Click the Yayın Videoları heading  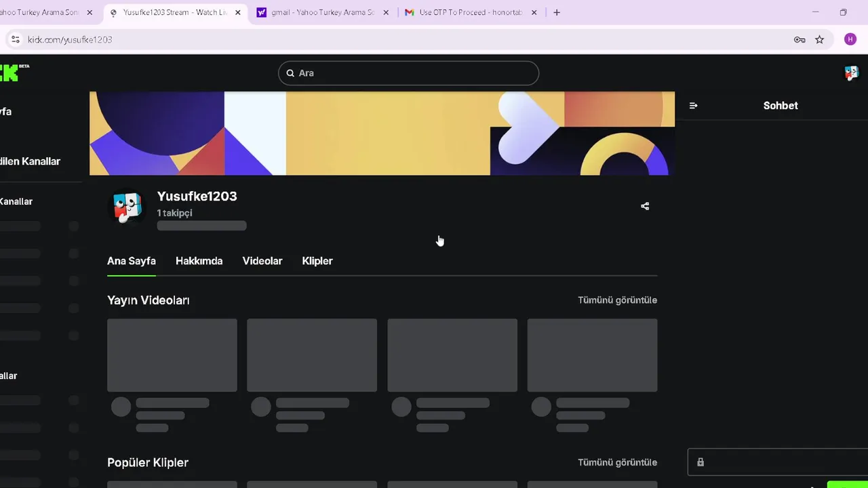148,300
